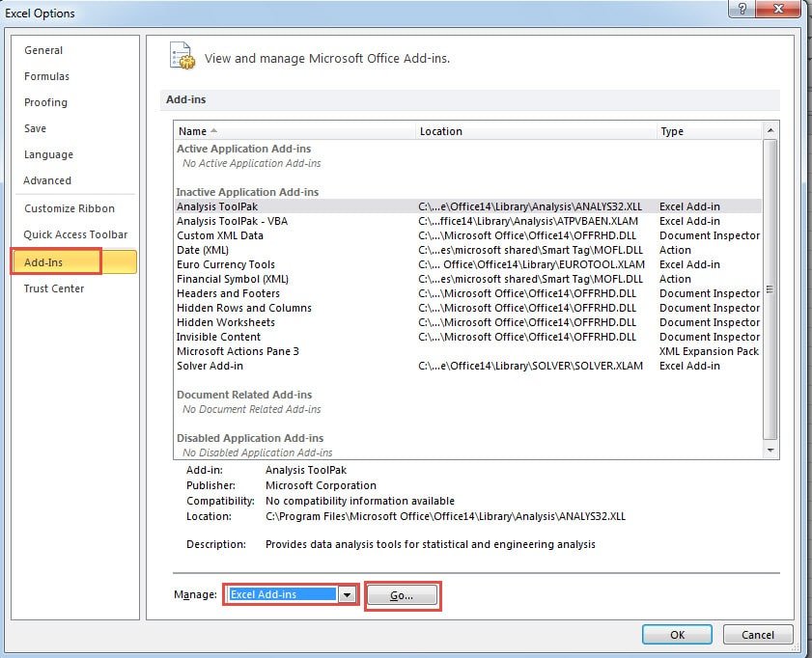The image size is (812, 658).
Task: Click XML Expansion Pack type cell
Action: point(709,351)
